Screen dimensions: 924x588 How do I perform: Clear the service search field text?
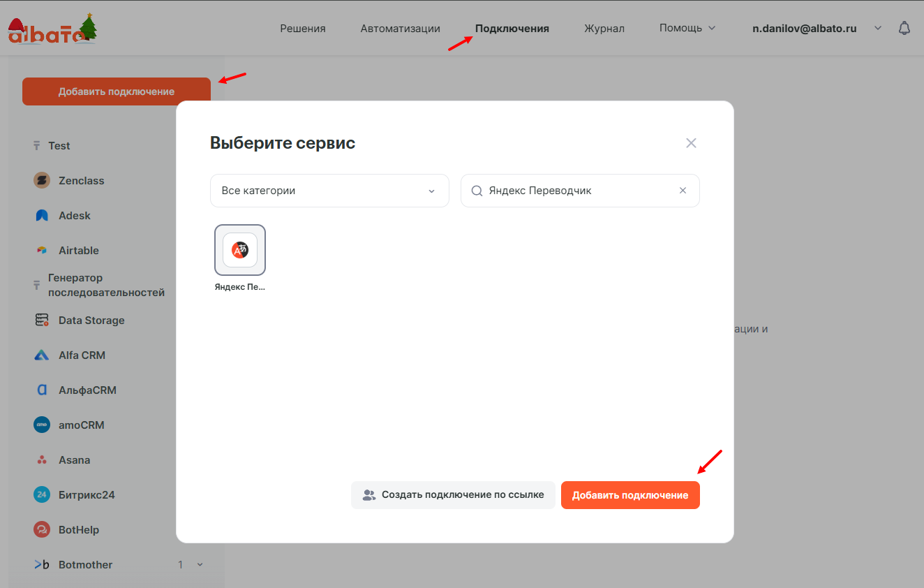[x=683, y=191]
